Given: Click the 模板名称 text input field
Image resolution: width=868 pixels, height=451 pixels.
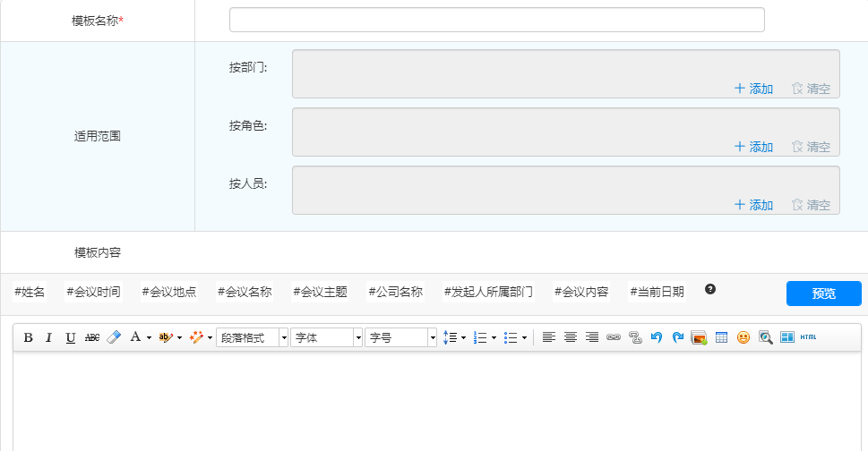Looking at the screenshot, I should [496, 20].
